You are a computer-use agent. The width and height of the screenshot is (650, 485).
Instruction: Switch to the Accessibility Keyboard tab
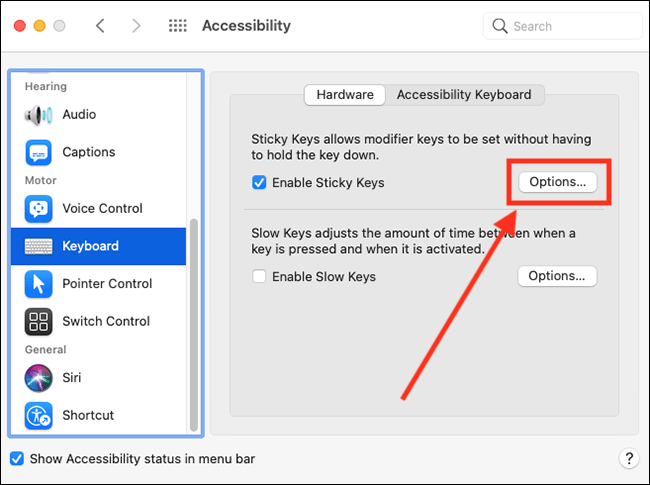[x=464, y=95]
